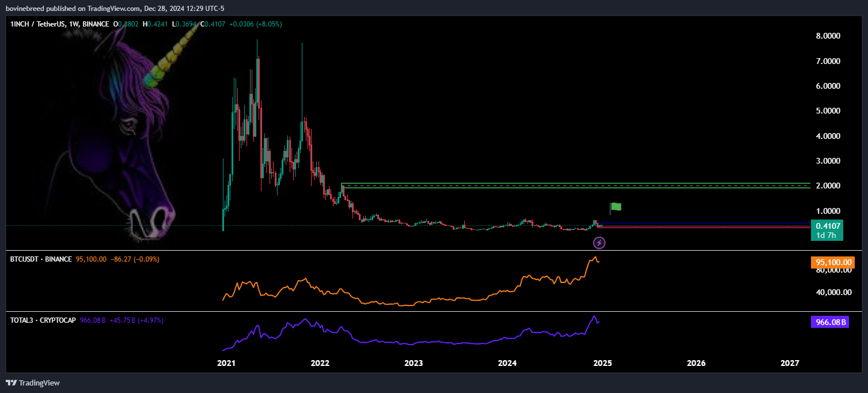Screen dimensions: 868x393
Task: Click the -86.27 (−0.09%) BTC change value
Action: click(x=135, y=259)
